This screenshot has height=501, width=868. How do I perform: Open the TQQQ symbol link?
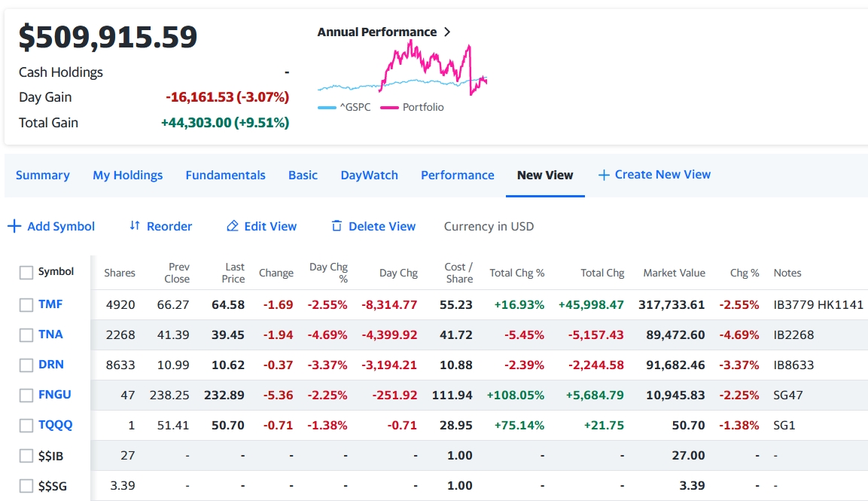56,425
